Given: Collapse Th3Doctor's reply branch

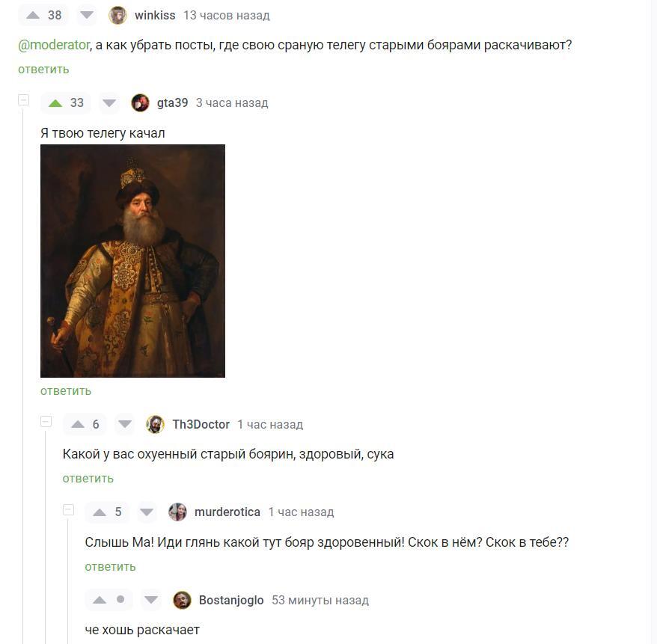Looking at the screenshot, I should pyautogui.click(x=46, y=422).
